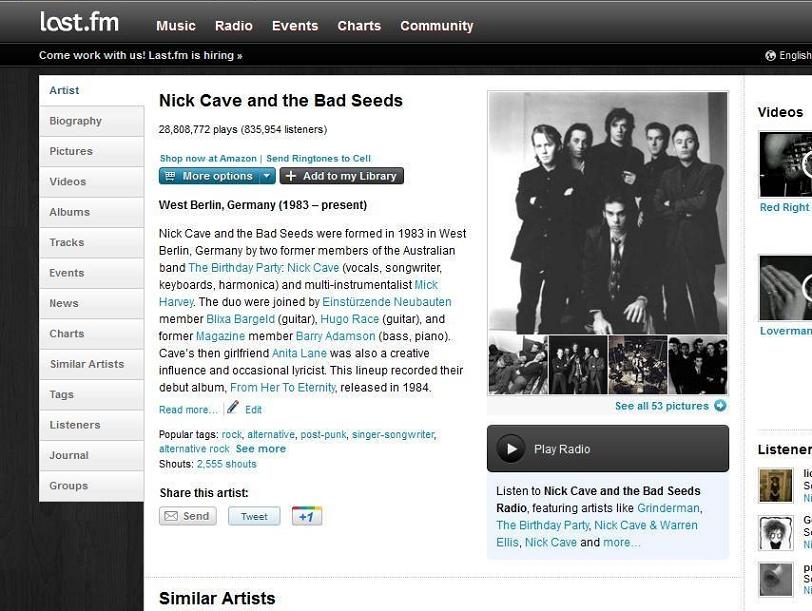
Task: Open the Music menu
Action: (176, 26)
